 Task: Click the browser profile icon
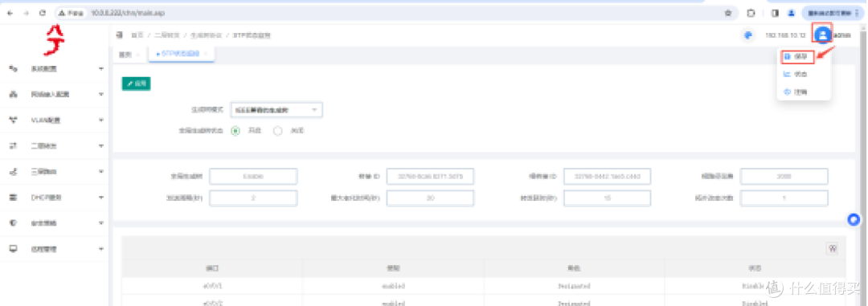pos(791,13)
